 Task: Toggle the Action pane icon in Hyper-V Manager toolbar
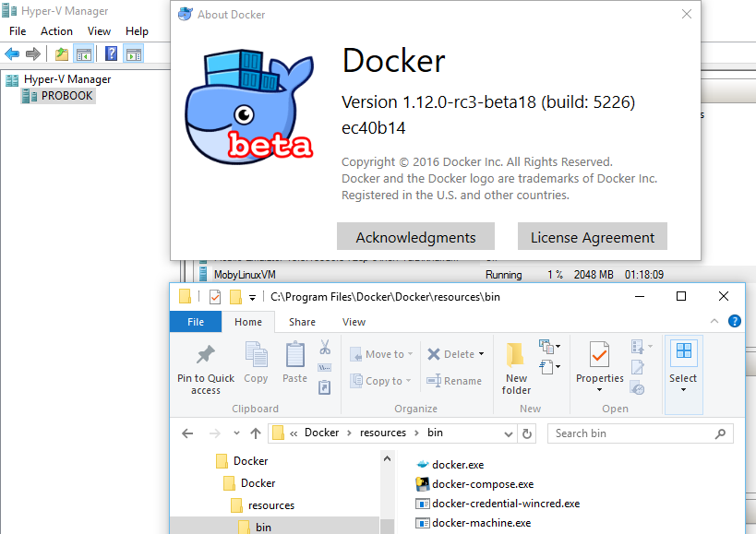134,53
